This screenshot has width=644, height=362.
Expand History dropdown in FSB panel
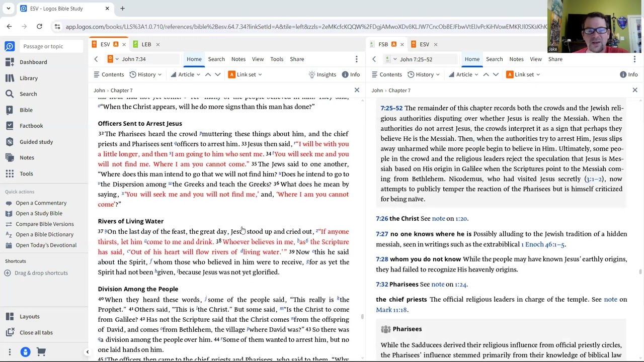(x=424, y=74)
